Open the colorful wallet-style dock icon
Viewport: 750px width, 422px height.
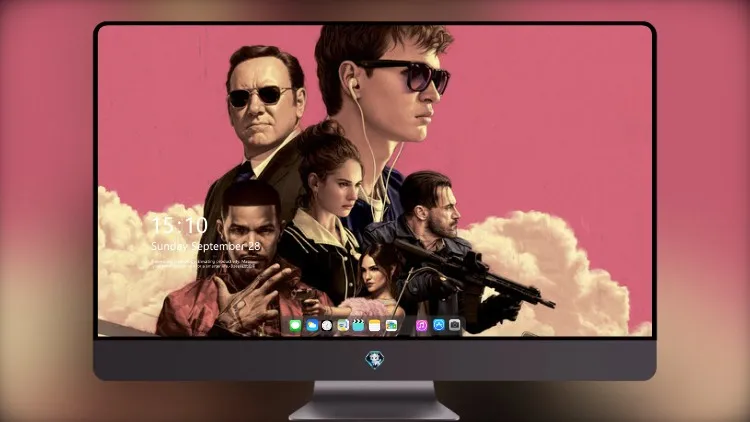coord(391,326)
